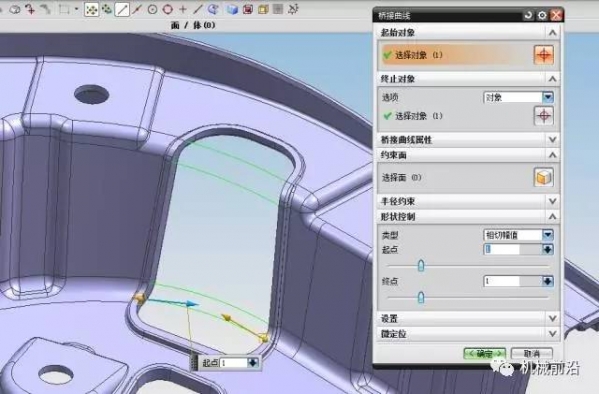Collapse the 形状控制 section
Viewport: 599px width, 394px height.
[x=552, y=217]
